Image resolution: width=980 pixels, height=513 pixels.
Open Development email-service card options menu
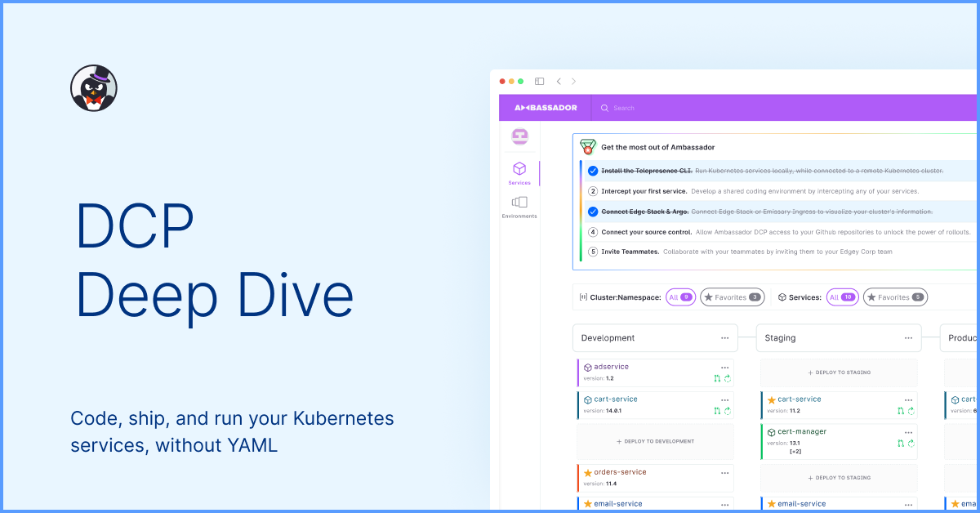[x=724, y=504]
